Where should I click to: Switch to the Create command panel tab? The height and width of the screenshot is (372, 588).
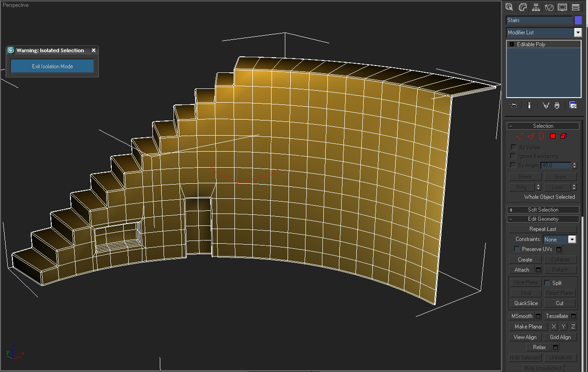pyautogui.click(x=509, y=7)
